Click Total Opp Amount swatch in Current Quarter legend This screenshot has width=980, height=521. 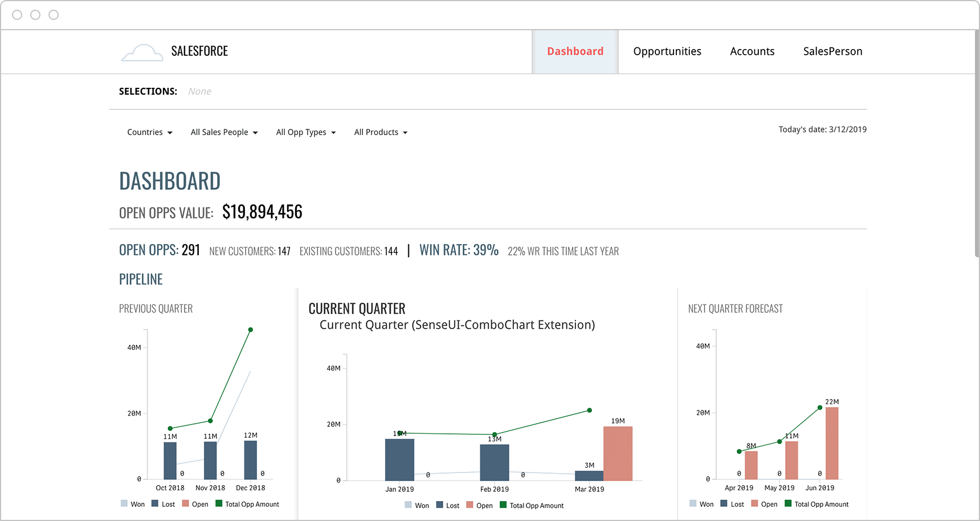(x=503, y=504)
